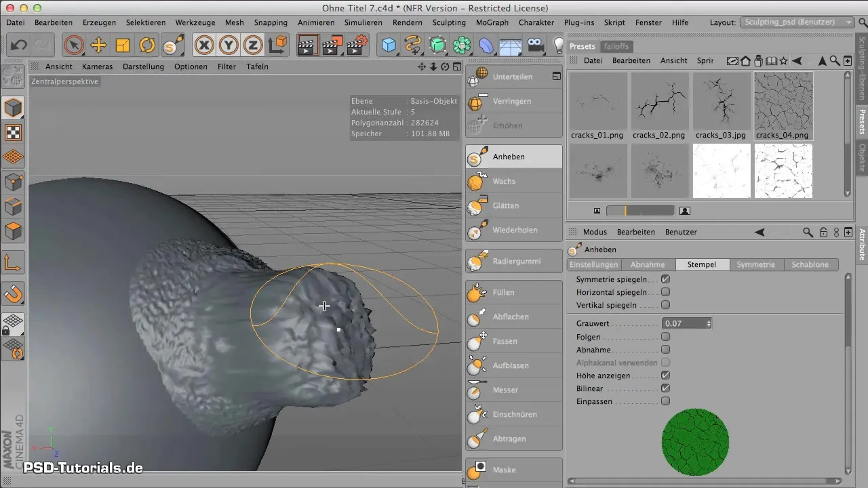Toggle Höhe anzeigen checkbox
The width and height of the screenshot is (868, 488).
pos(665,375)
